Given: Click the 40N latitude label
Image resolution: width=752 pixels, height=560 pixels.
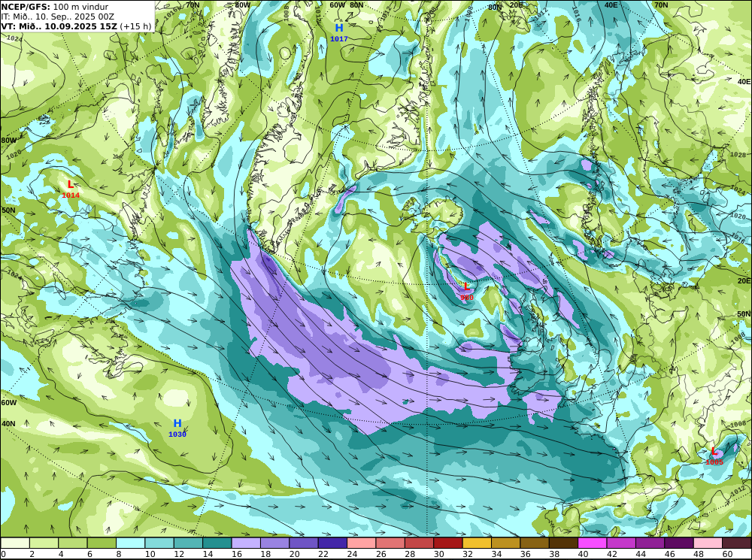Looking at the screenshot, I should click(x=8, y=424).
